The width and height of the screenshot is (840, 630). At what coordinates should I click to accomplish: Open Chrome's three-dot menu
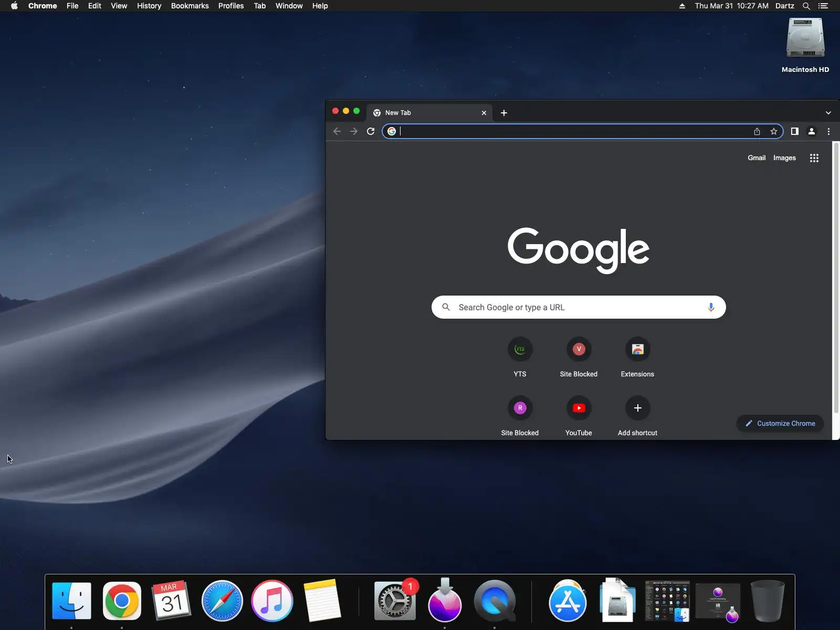pos(828,131)
